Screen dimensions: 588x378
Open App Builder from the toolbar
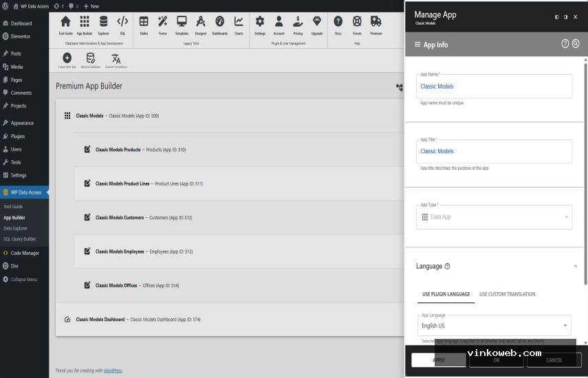pyautogui.click(x=85, y=22)
